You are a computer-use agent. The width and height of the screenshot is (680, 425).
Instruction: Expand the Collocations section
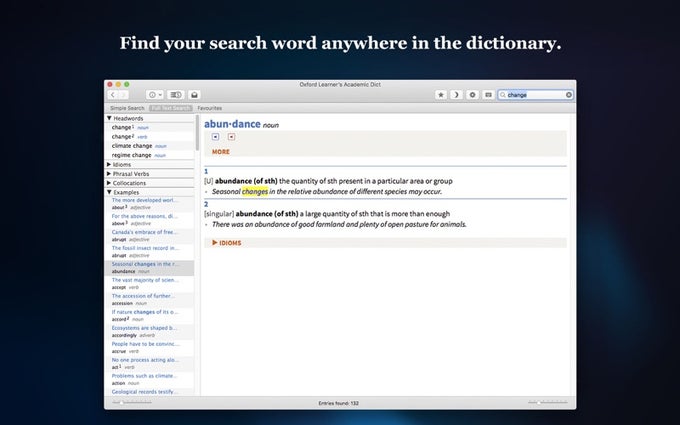[x=109, y=183]
